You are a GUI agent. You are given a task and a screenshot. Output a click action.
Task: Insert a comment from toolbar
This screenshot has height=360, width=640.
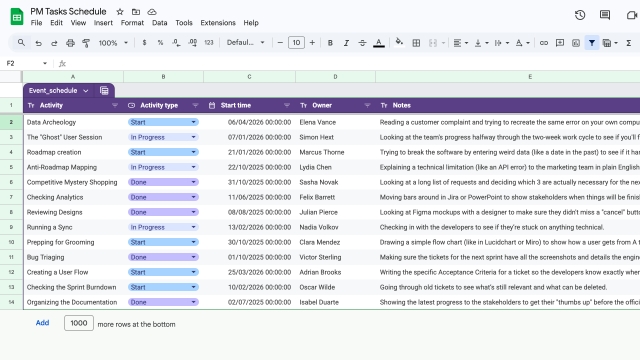click(560, 43)
